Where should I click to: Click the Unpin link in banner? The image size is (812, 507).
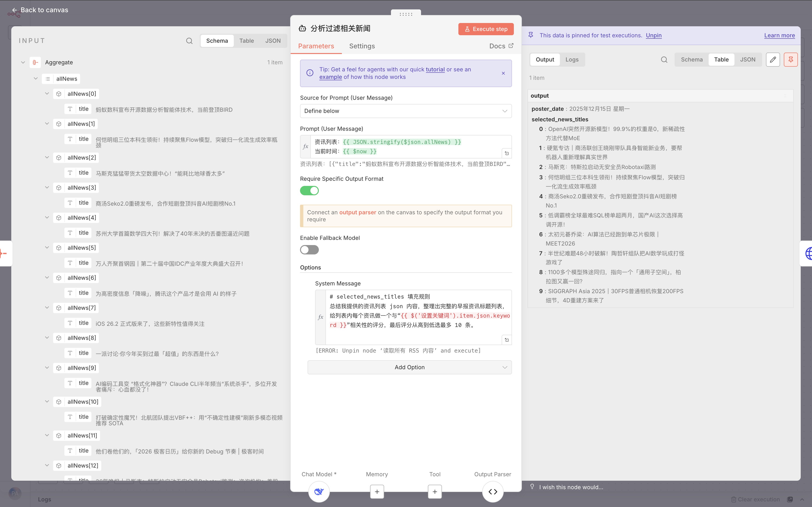click(653, 35)
